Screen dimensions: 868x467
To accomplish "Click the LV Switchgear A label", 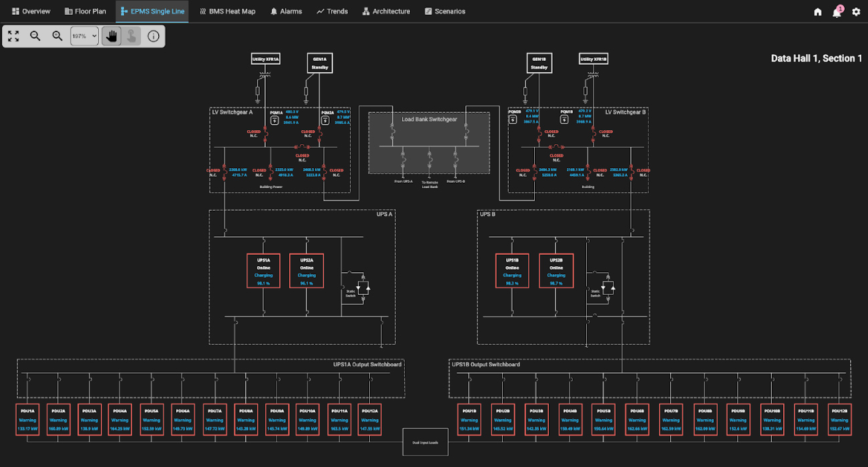I will coord(232,112).
